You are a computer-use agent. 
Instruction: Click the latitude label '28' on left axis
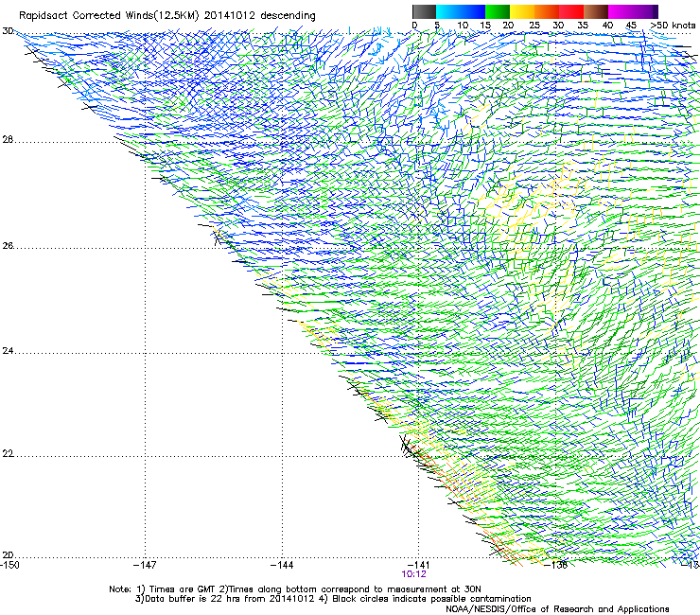[8, 139]
